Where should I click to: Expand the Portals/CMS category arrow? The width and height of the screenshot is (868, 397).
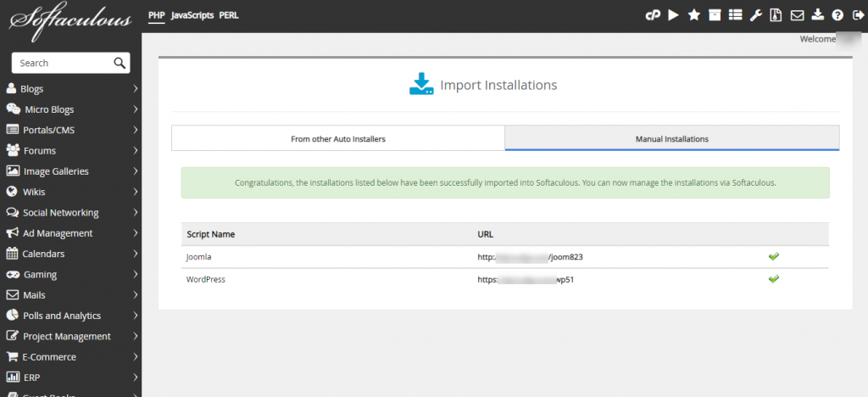(136, 130)
